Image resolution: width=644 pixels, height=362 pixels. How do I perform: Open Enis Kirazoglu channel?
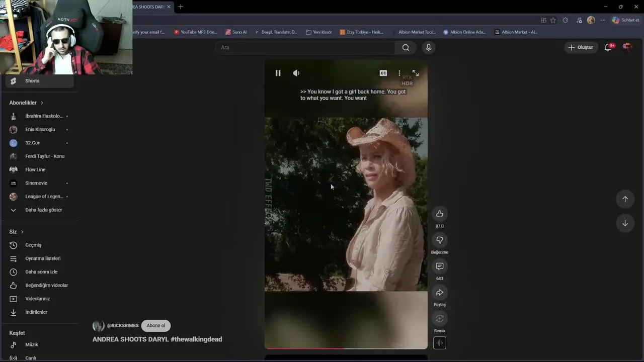tap(39, 129)
